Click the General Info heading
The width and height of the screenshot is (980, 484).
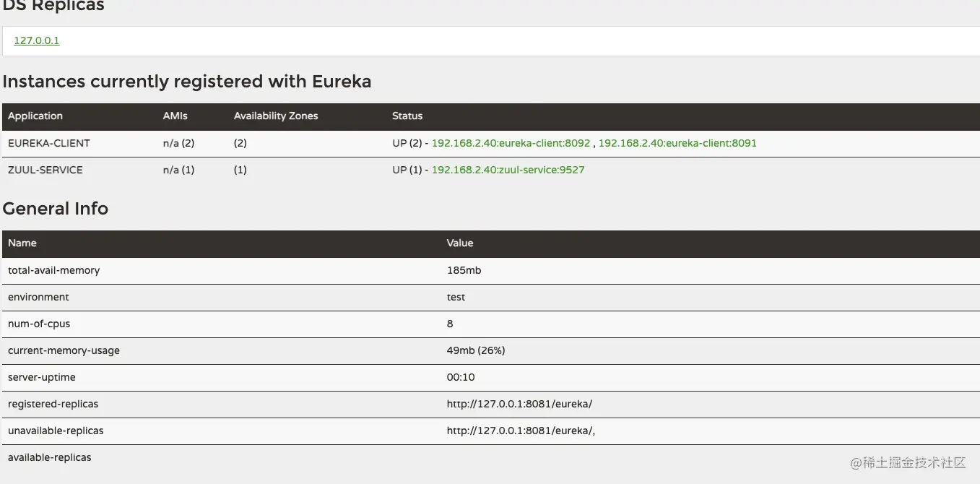56,209
